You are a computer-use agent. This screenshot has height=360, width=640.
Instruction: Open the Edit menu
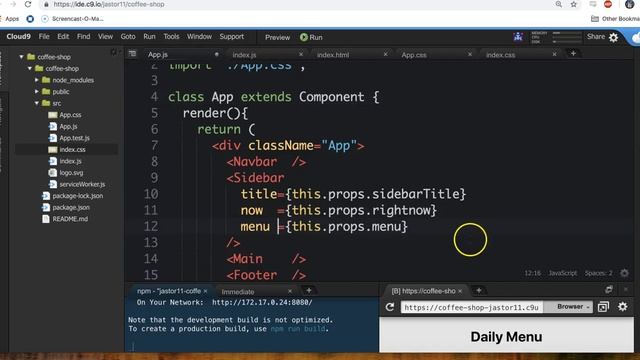pyautogui.click(x=63, y=37)
